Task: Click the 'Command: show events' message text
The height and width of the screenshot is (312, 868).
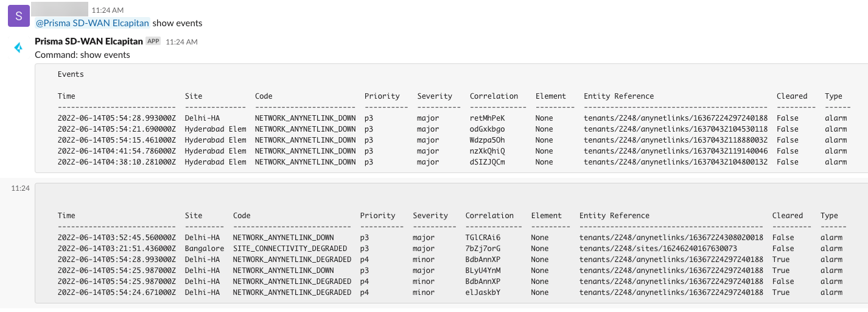Action: (82, 55)
